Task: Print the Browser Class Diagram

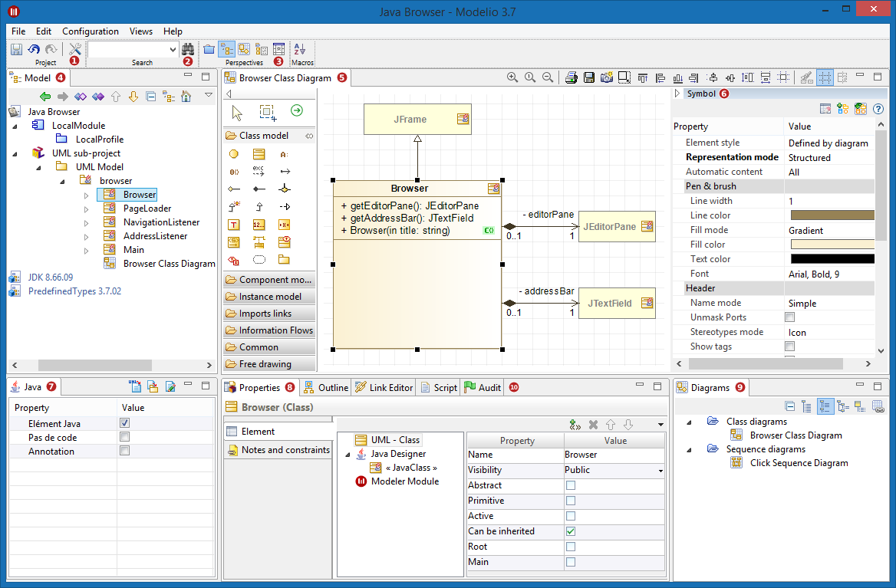Action: [571, 77]
